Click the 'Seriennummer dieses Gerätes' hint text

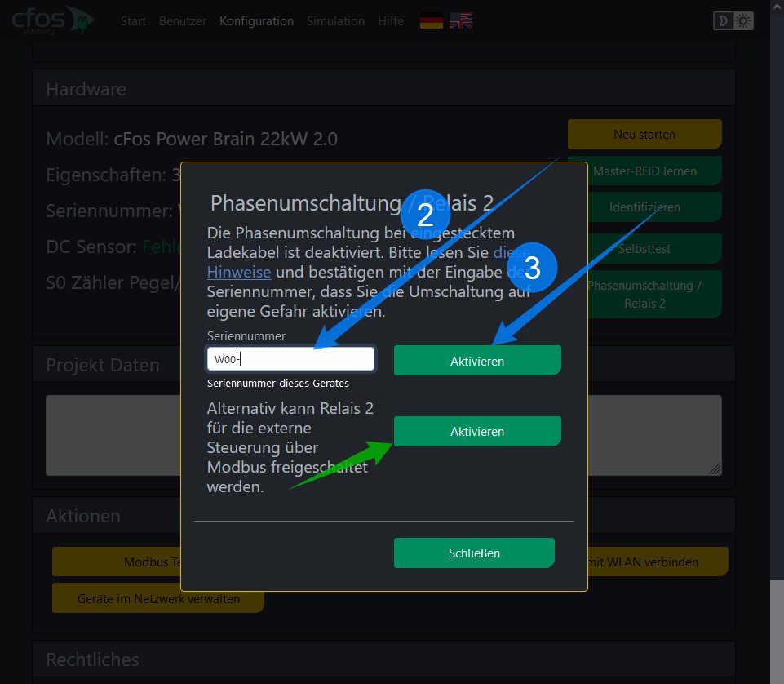278,384
